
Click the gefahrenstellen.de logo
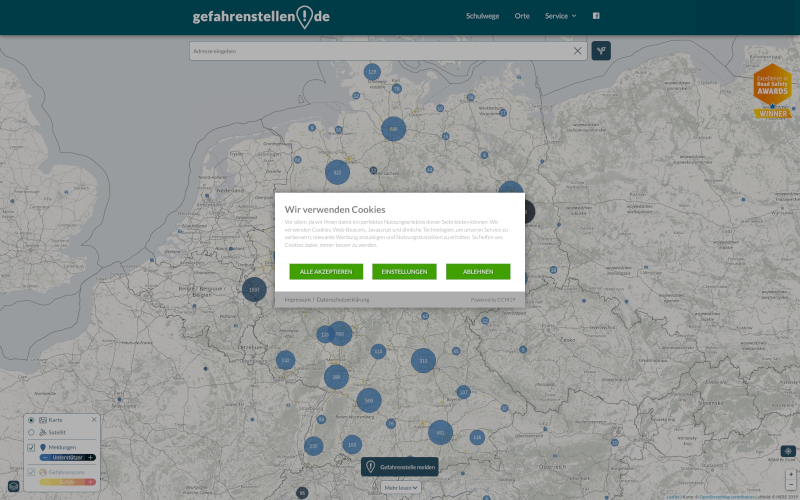tap(261, 17)
